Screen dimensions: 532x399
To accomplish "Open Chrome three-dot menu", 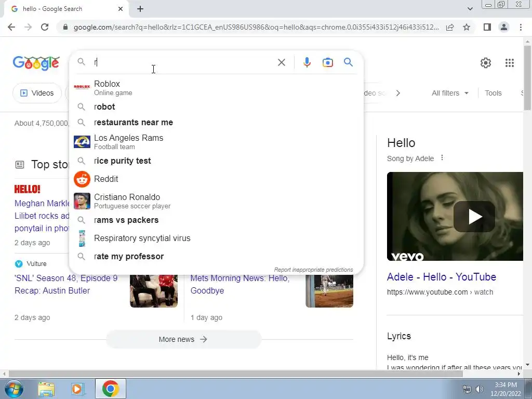I will tap(521, 27).
